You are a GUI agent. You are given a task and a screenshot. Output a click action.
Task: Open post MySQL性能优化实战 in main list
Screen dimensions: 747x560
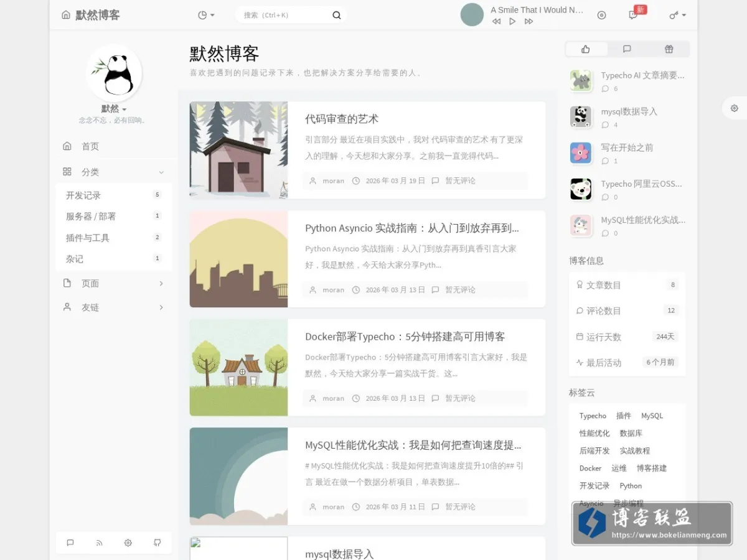[x=413, y=445]
